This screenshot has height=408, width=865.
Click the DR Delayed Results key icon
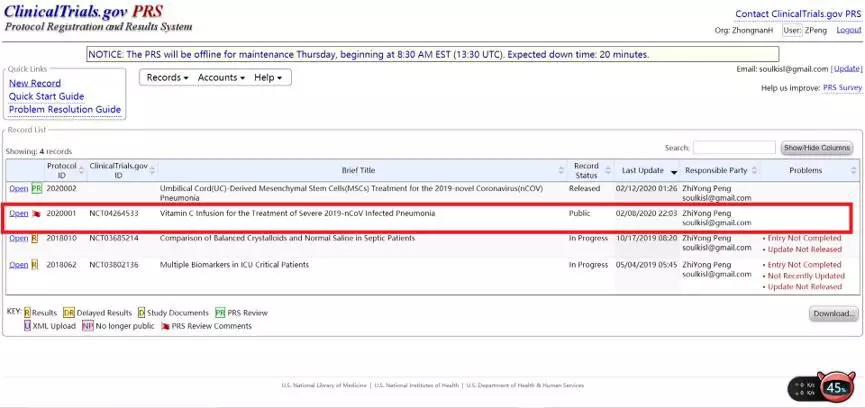point(68,313)
